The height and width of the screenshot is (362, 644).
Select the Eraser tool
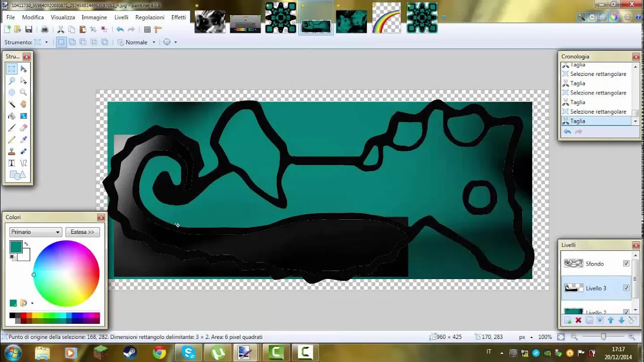pyautogui.click(x=23, y=128)
